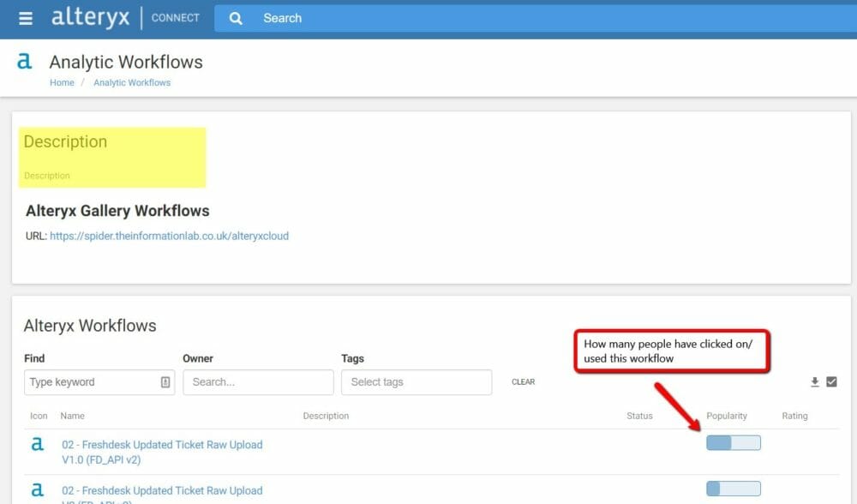Open the Select tags dropdown

pos(417,382)
